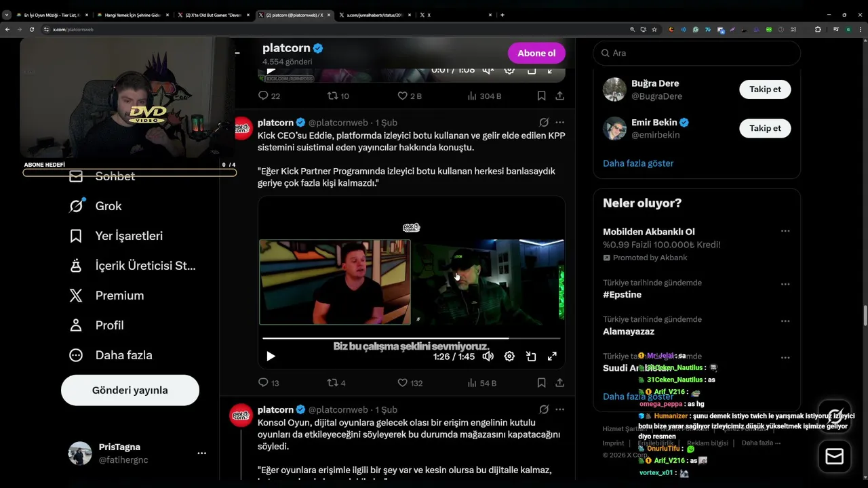Open PrisTagna account switcher dots

(201, 453)
